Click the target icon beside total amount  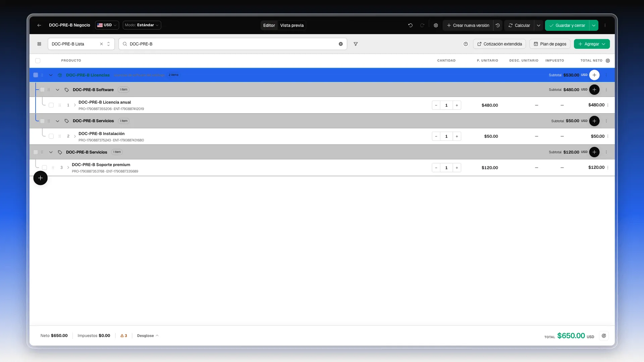tap(604, 336)
